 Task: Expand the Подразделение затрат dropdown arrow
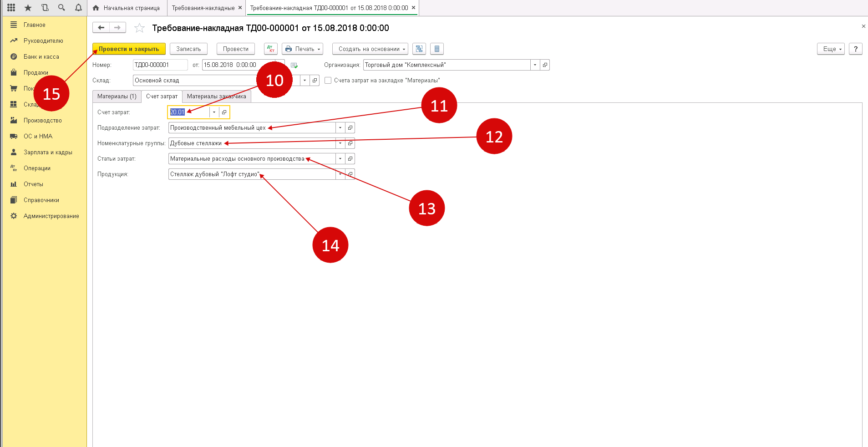point(340,128)
